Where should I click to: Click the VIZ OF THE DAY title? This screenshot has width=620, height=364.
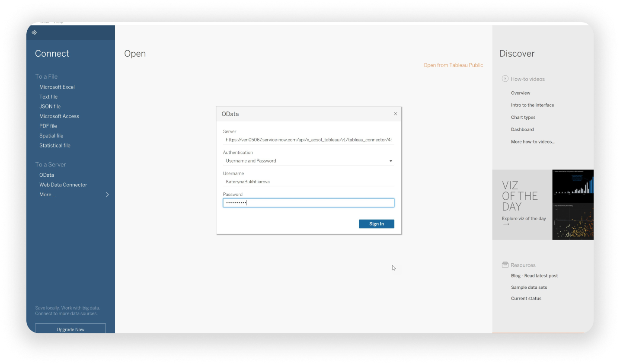[520, 196]
